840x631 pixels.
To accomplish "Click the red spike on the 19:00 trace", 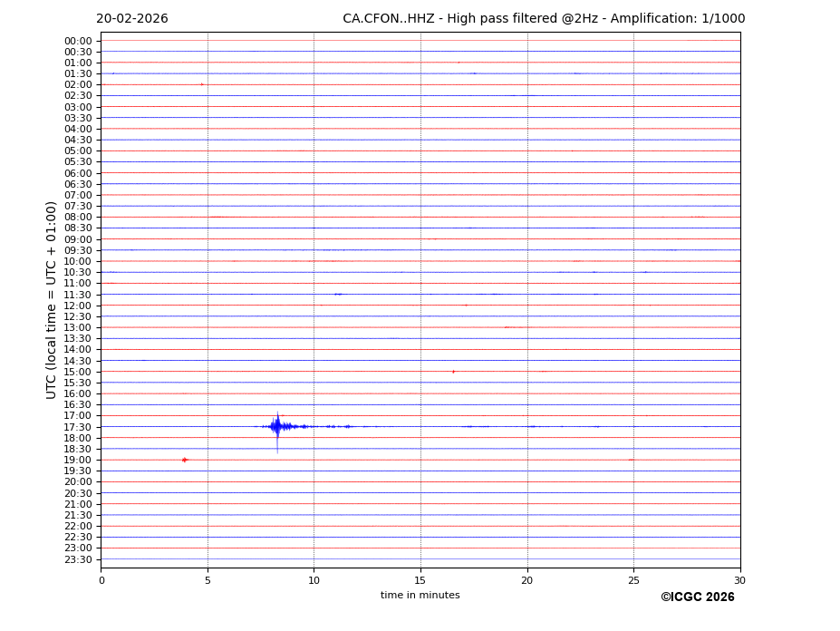I will (x=184, y=460).
